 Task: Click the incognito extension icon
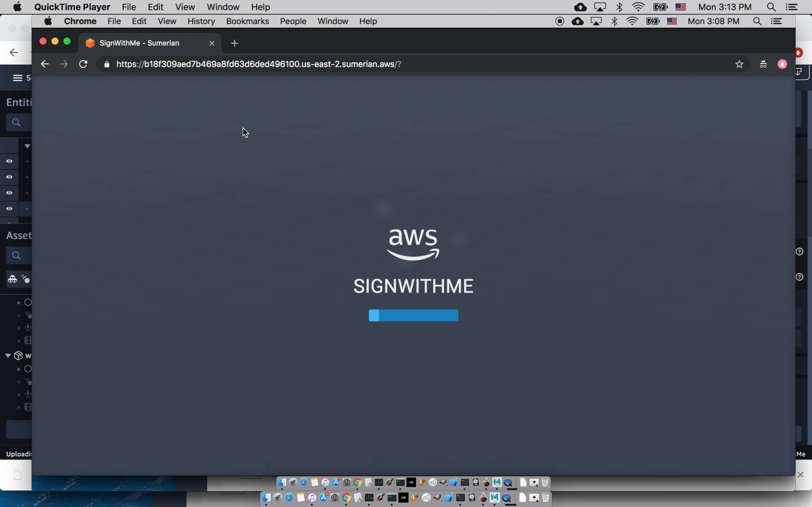pos(763,64)
